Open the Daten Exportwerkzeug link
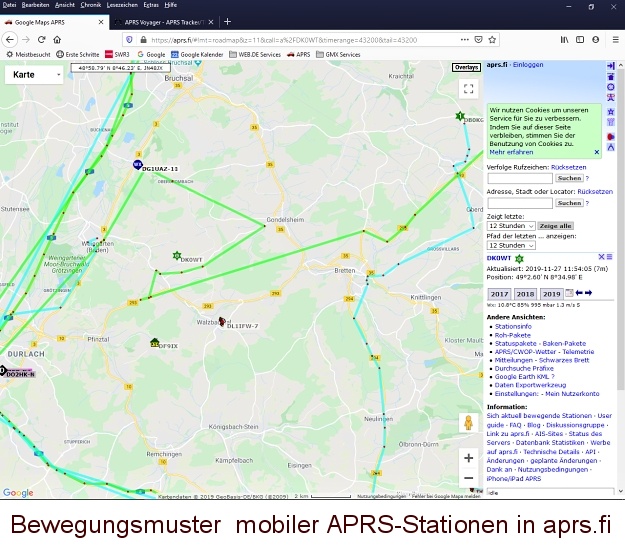The width and height of the screenshot is (625, 550). 530,385
